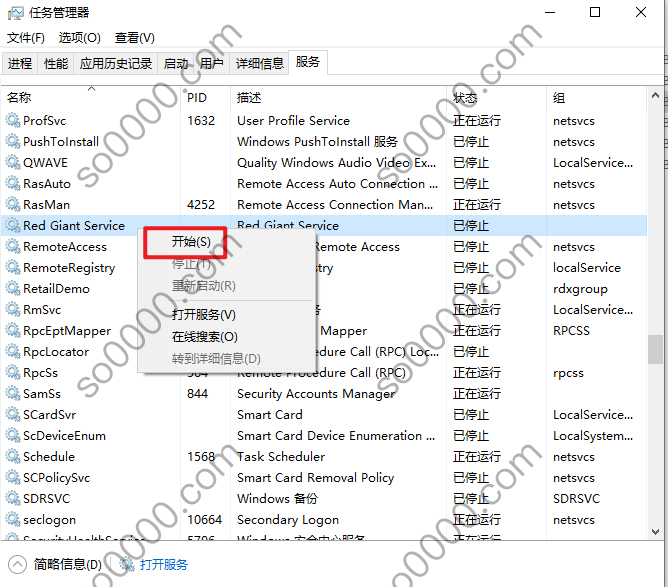Click the gear icon beside Schedule

(13, 456)
